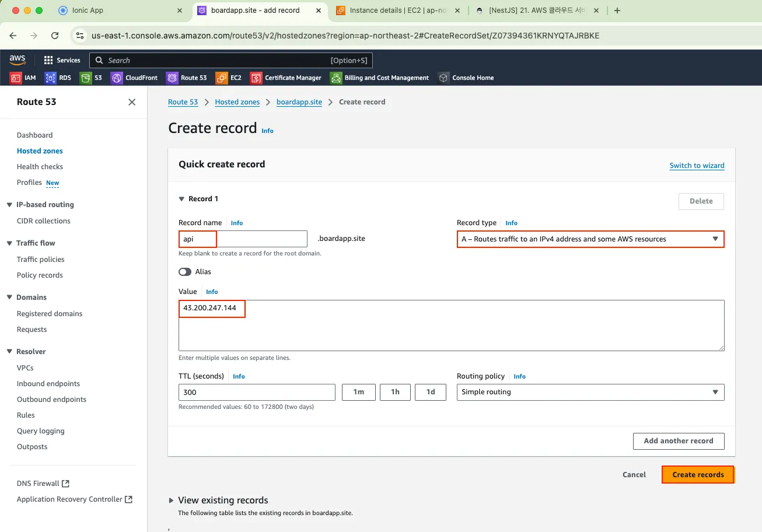762x532 pixels.
Task: Open Traffic policies in the sidebar
Action: tap(41, 260)
